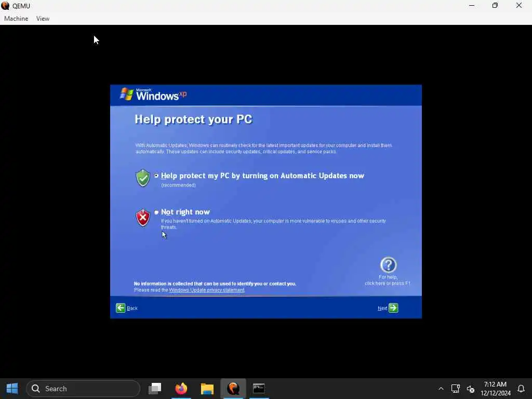Open the Windows Update privacy statement link

207,290
